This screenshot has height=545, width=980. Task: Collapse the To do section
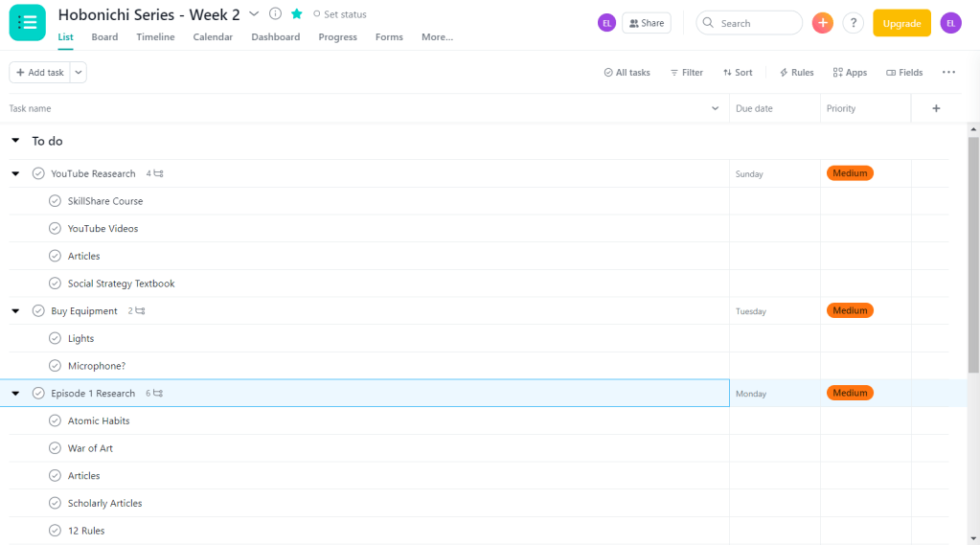coord(15,142)
